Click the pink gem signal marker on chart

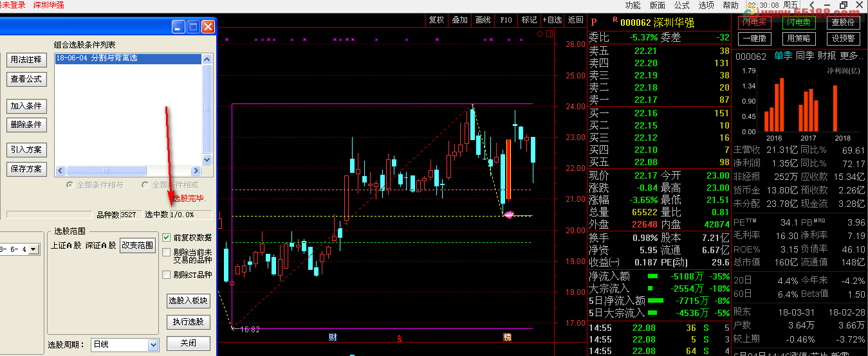[x=509, y=215]
